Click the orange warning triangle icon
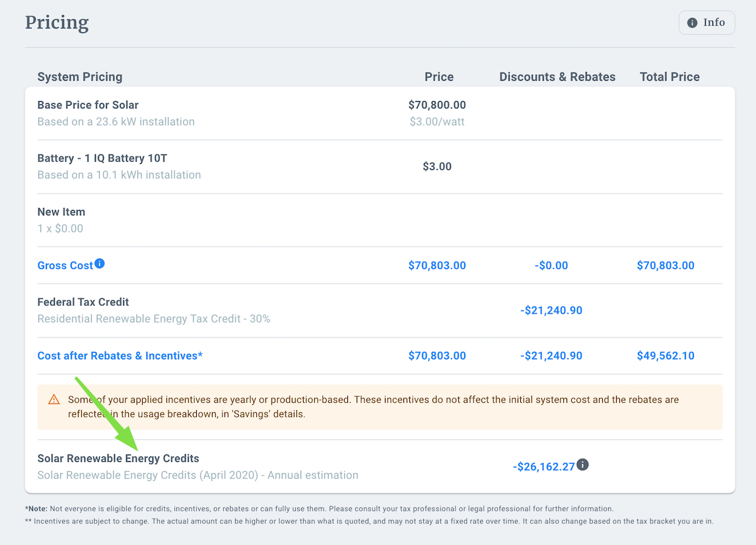Screen dimensions: 756x545 coord(54,400)
